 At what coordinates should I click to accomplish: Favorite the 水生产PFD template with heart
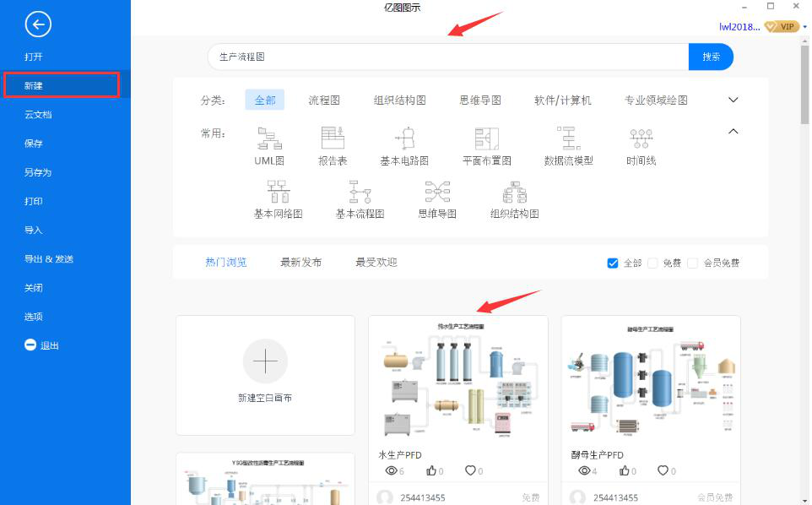pos(470,470)
